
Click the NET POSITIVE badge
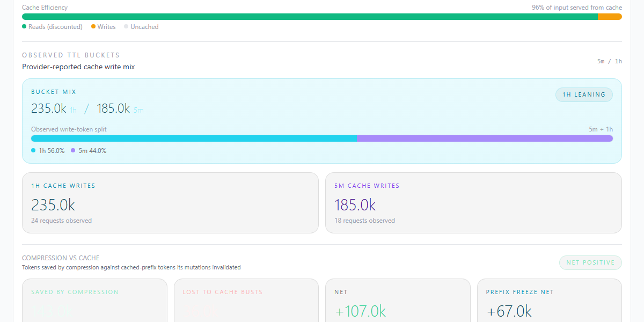pos(590,262)
